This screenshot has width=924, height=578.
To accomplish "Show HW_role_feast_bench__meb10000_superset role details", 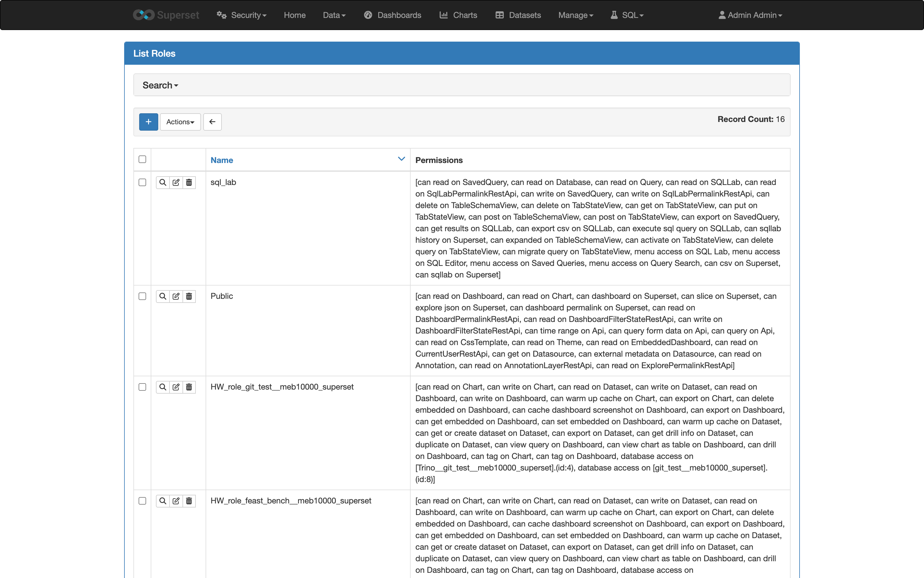I will point(163,501).
